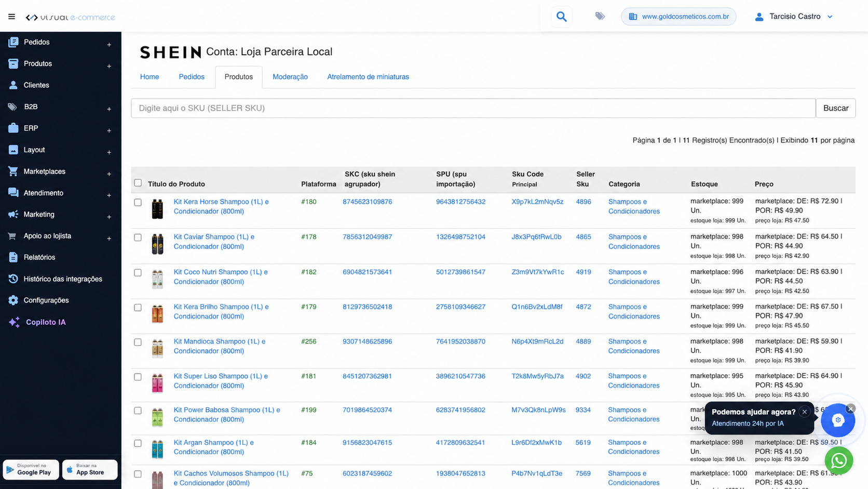This screenshot has width=868, height=489.
Task: Expand the Produtos sidebar submenu plus
Action: pyautogui.click(x=109, y=66)
